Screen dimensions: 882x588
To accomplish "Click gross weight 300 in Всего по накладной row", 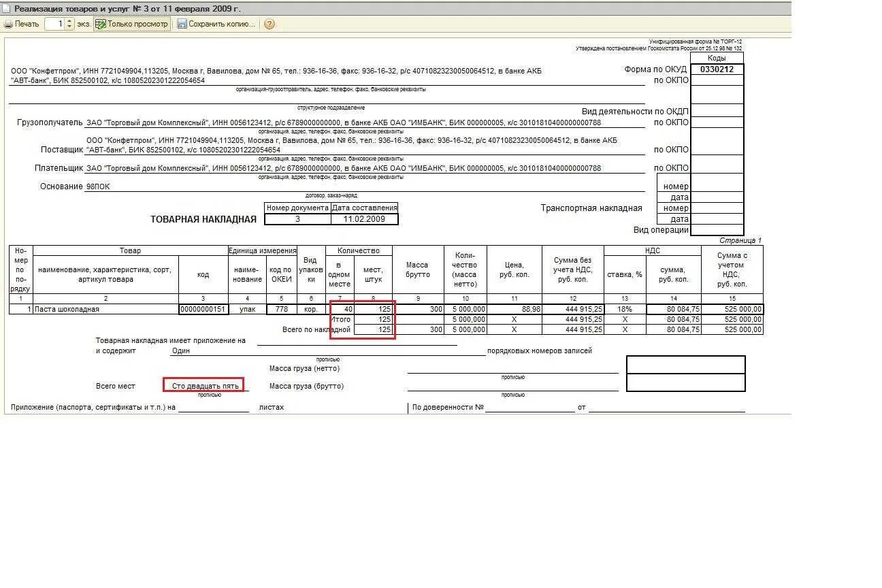I will (x=418, y=329).
